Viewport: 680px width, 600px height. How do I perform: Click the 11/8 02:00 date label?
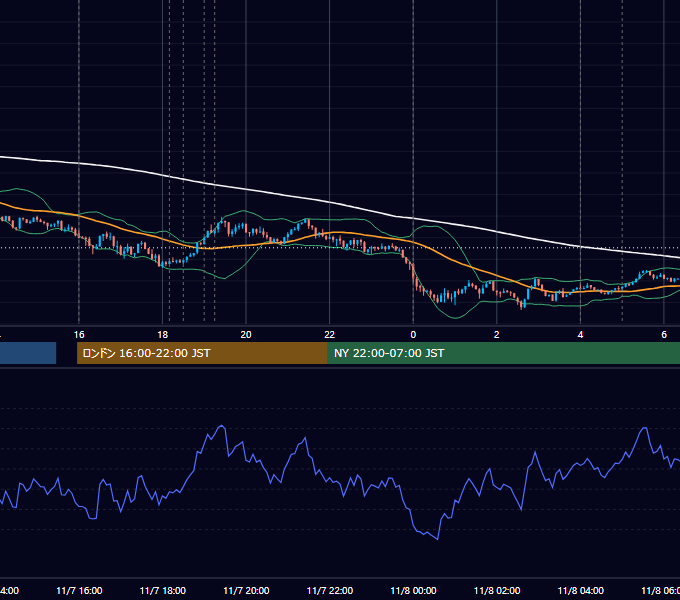(x=497, y=591)
